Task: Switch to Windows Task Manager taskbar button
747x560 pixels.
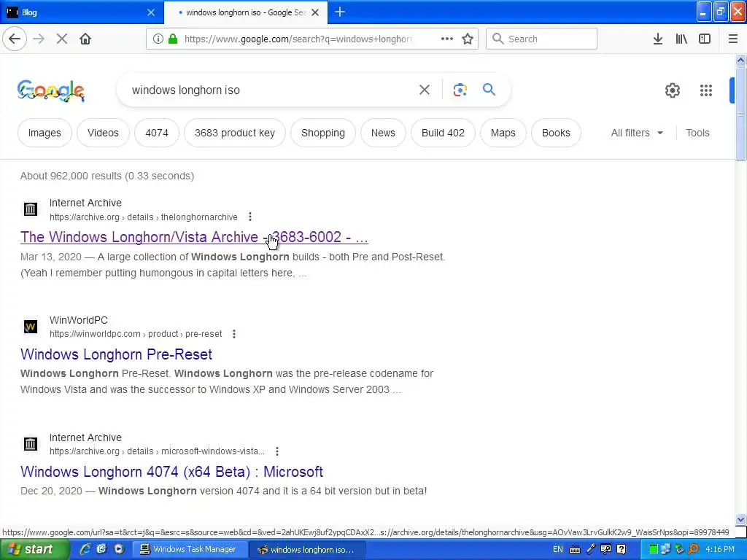Action: point(190,550)
